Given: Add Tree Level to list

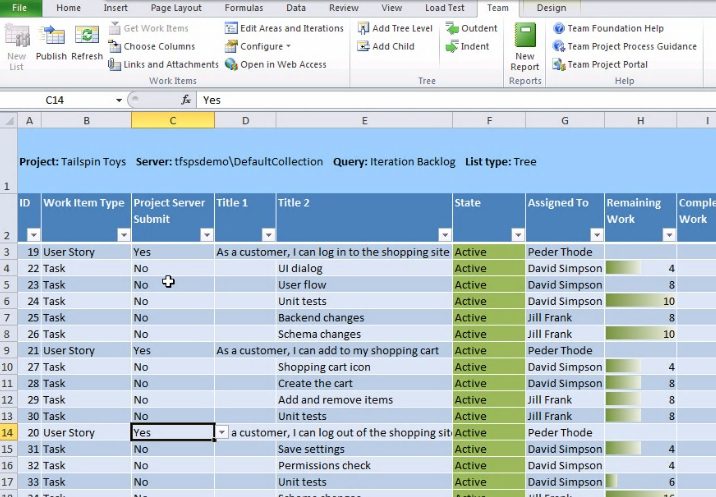Looking at the screenshot, I should tap(395, 28).
